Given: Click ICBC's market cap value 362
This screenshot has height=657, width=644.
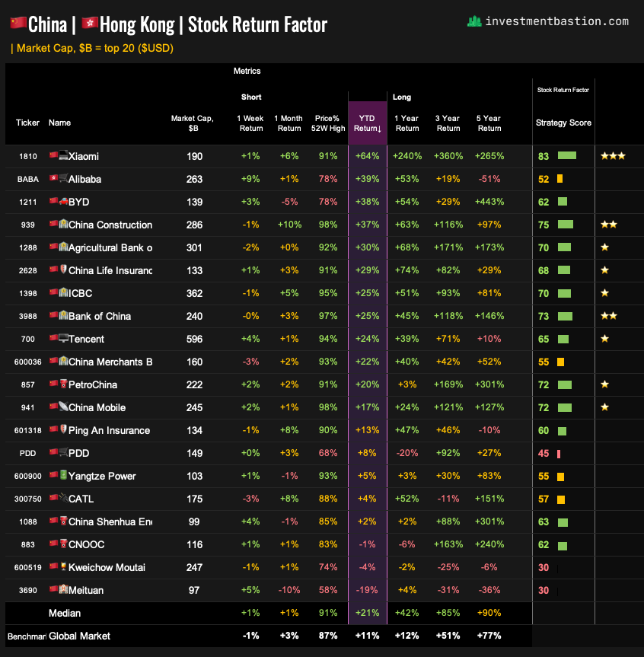Looking at the screenshot, I should pyautogui.click(x=194, y=293).
